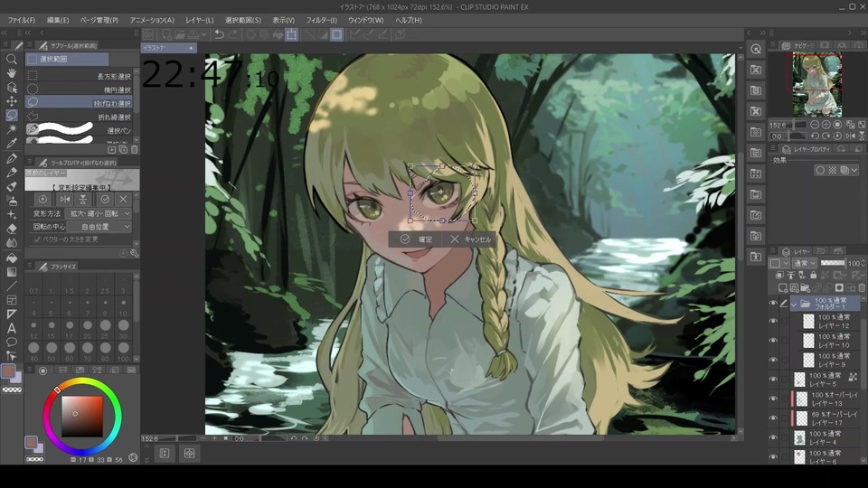Image resolution: width=868 pixels, height=488 pixels.
Task: Click the flip horizontal icon in tool property
Action: click(65, 199)
